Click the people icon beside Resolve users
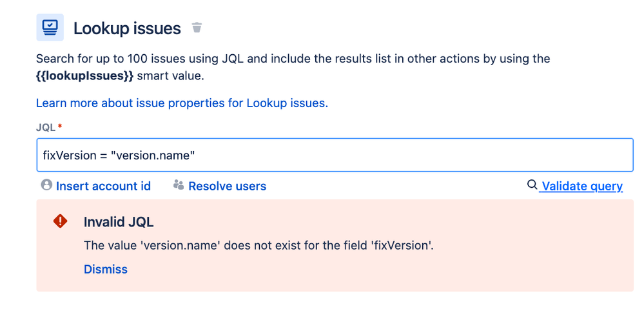The image size is (644, 311). tap(179, 185)
